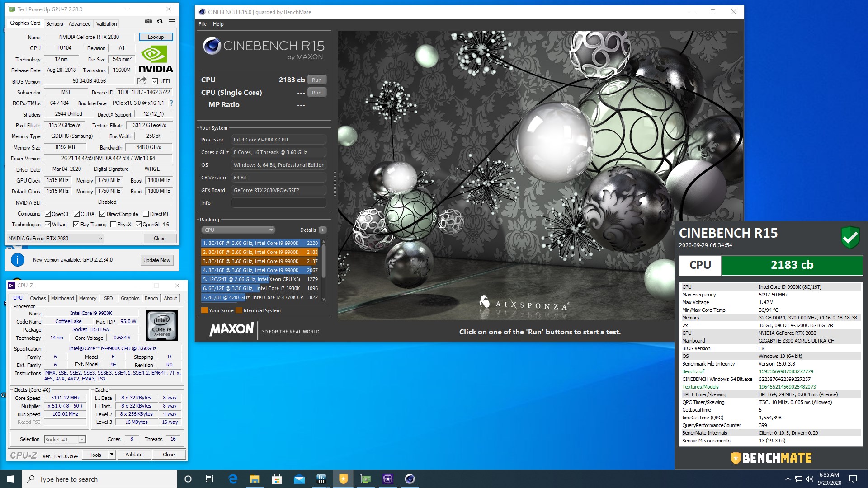The height and width of the screenshot is (488, 868).
Task: Click the GPU-Z Lookup button
Action: [156, 37]
